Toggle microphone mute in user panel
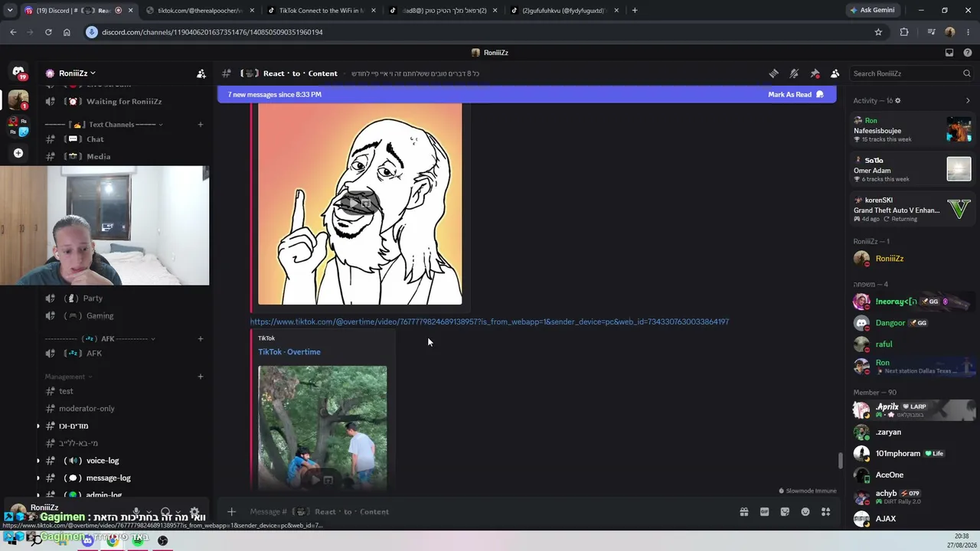This screenshot has width=980, height=551. pos(136,512)
